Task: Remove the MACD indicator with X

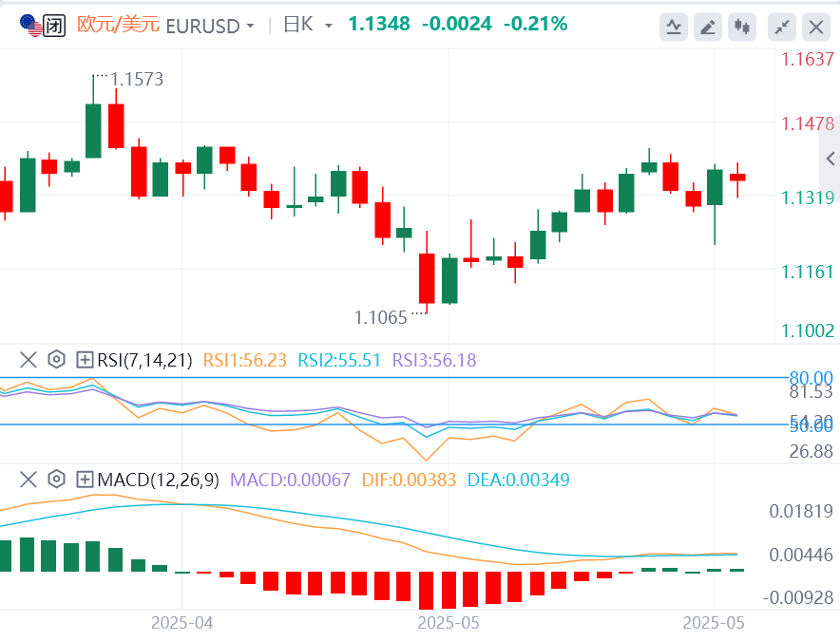Action: point(28,480)
